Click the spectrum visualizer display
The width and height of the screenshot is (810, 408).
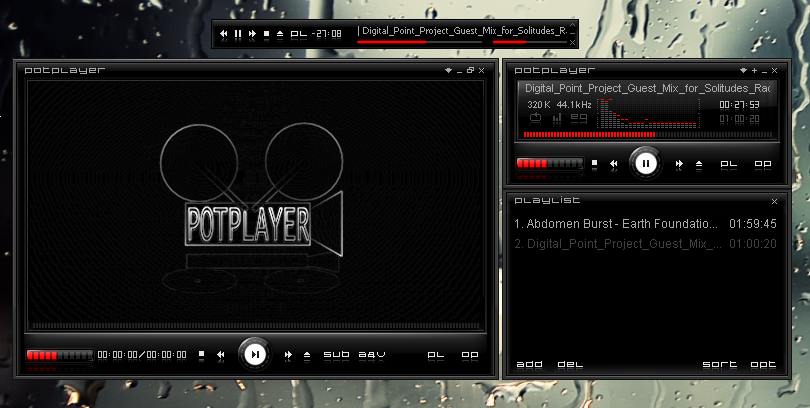coord(648,113)
